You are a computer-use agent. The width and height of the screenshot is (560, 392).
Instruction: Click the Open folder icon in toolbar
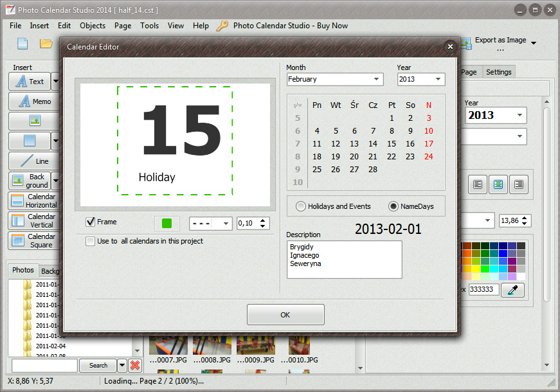46,44
